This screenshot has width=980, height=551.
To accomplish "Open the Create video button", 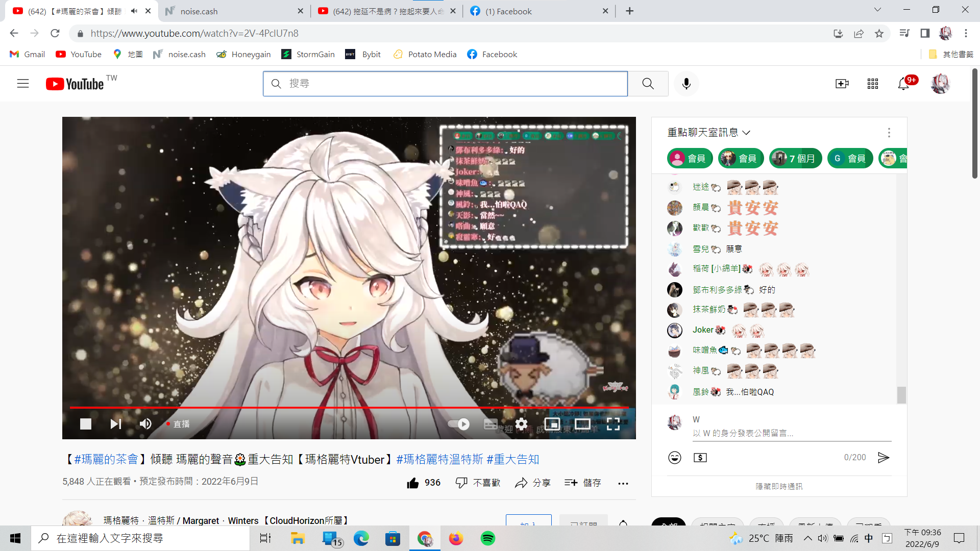I will [842, 84].
